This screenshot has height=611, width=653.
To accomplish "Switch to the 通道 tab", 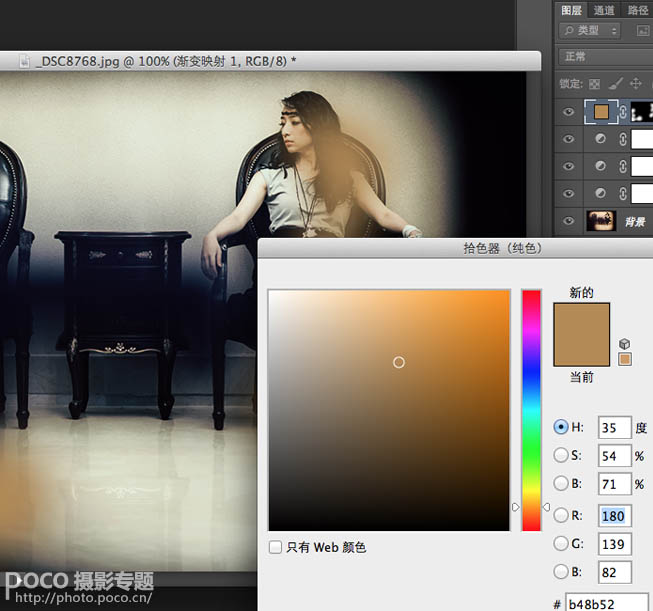I will pos(604,10).
